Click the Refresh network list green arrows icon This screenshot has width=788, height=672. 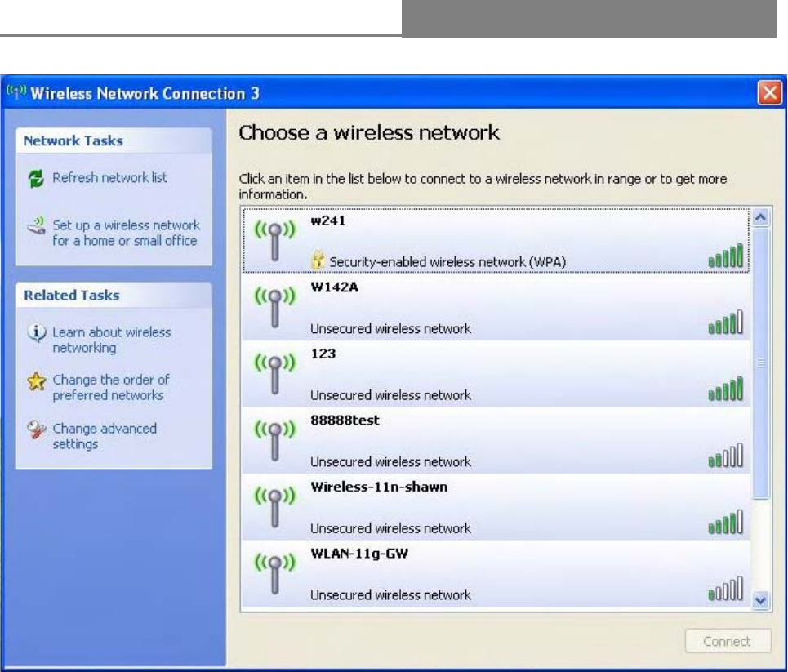pos(36,179)
